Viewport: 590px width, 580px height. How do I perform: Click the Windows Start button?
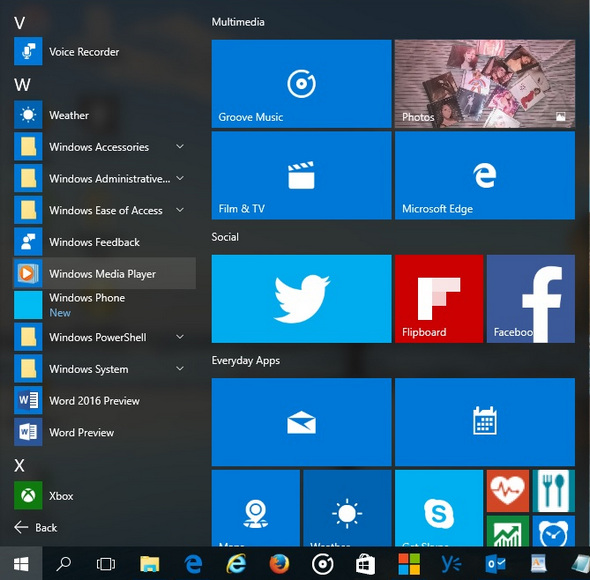21,563
